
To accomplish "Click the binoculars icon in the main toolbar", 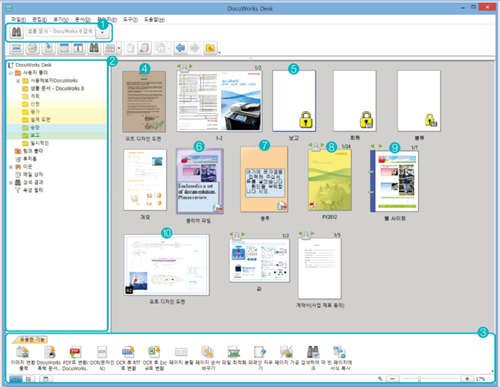I will (x=94, y=48).
